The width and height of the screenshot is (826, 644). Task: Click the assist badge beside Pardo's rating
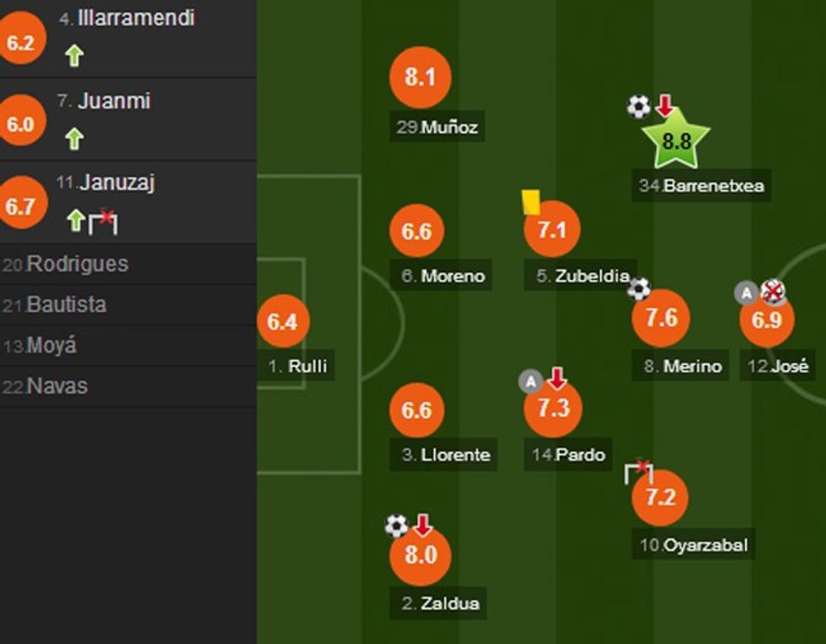pyautogui.click(x=530, y=382)
